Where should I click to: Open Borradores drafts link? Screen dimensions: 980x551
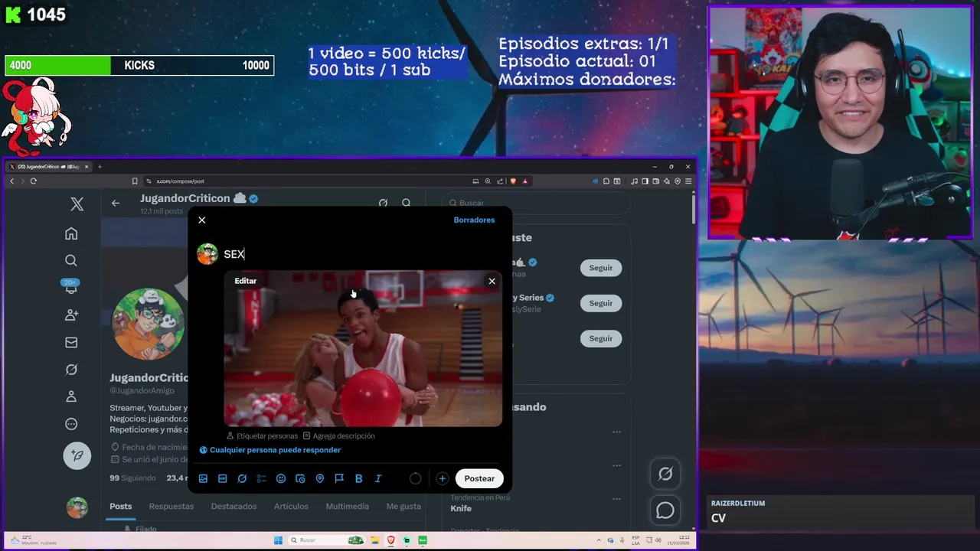(x=474, y=220)
